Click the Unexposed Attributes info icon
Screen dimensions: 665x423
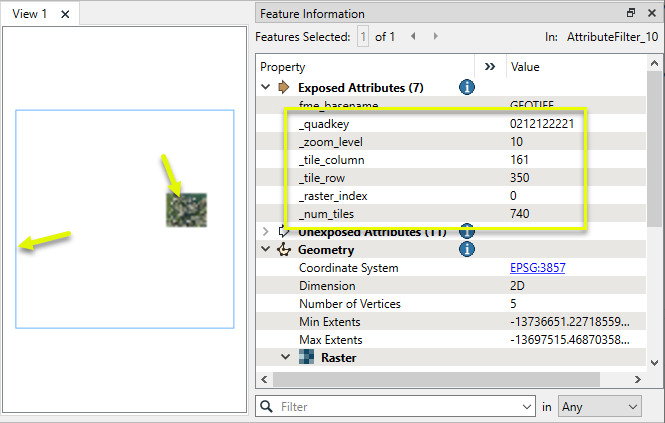tap(466, 232)
